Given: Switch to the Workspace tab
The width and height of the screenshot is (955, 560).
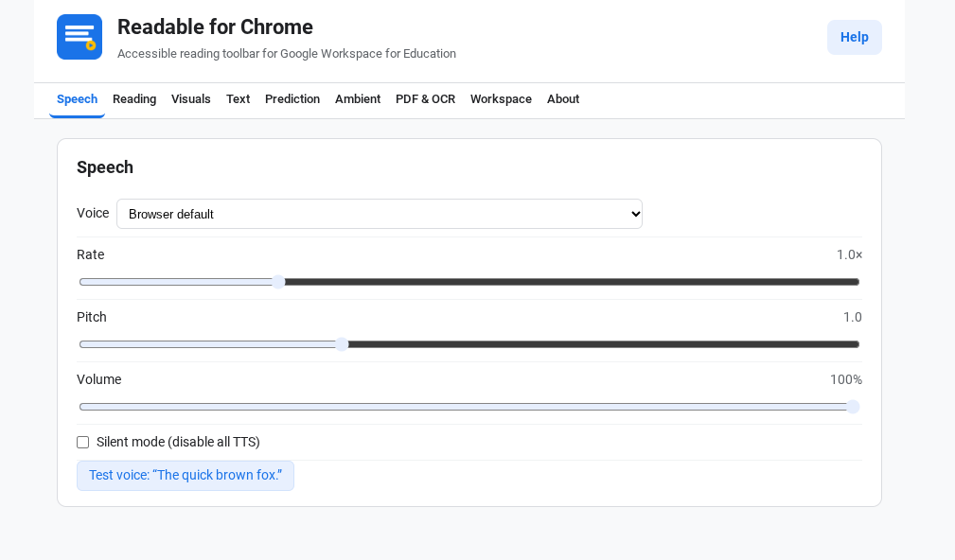Looking at the screenshot, I should (501, 99).
